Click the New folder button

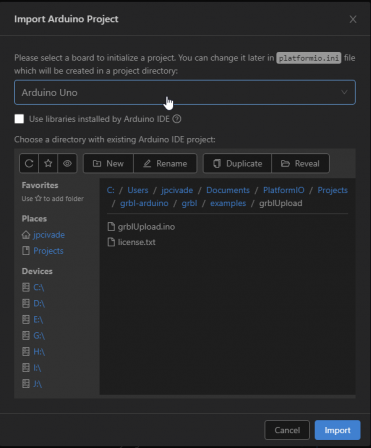[108, 163]
